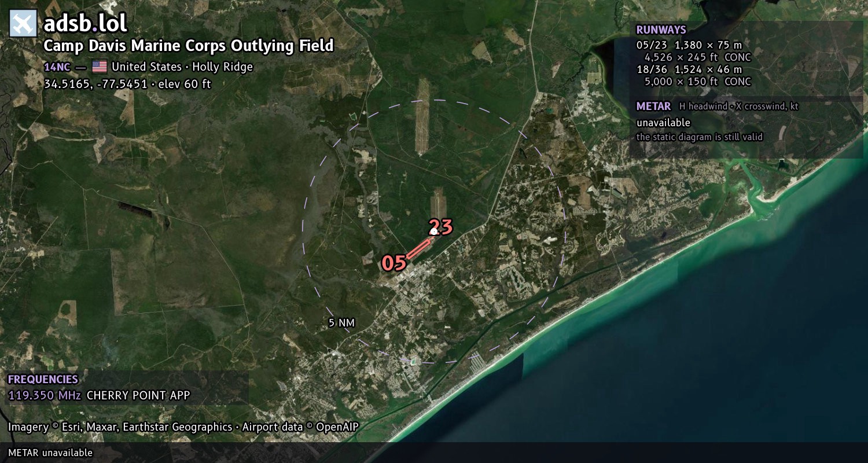868x463 pixels.
Task: Click the Camp Davis Marine Corps Outlying Field heading
Action: pos(189,46)
